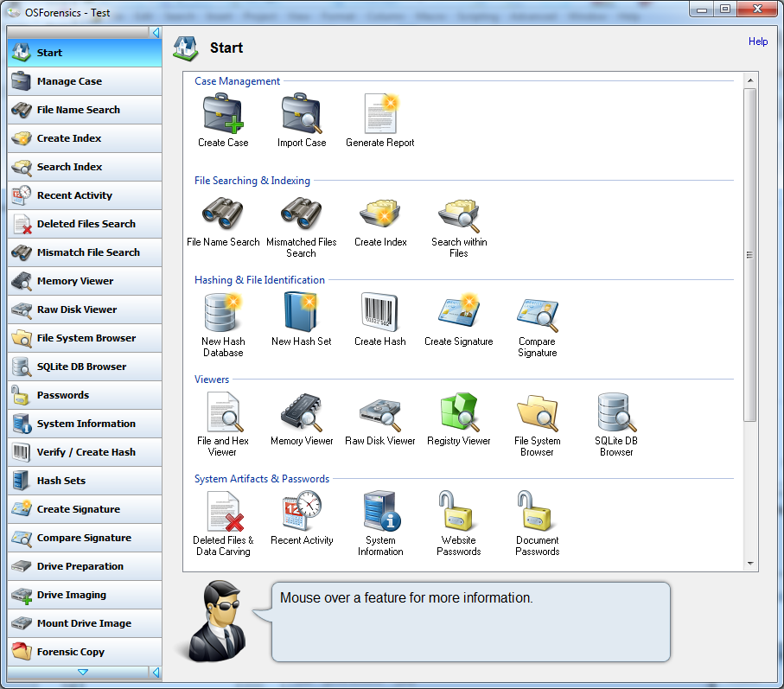Viewport: 784px width, 689px height.
Task: Start Deleted Files & Data Carving
Action: coord(222,514)
